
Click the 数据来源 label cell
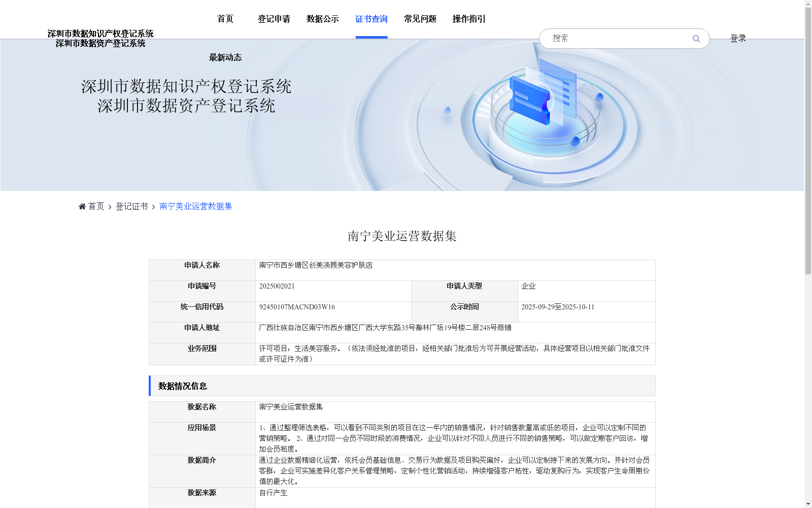point(202,498)
